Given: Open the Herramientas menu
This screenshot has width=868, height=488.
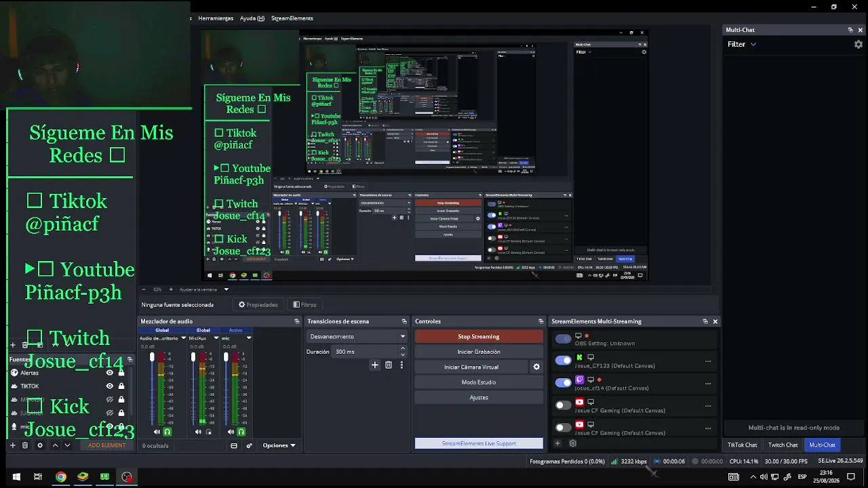Looking at the screenshot, I should (216, 18).
